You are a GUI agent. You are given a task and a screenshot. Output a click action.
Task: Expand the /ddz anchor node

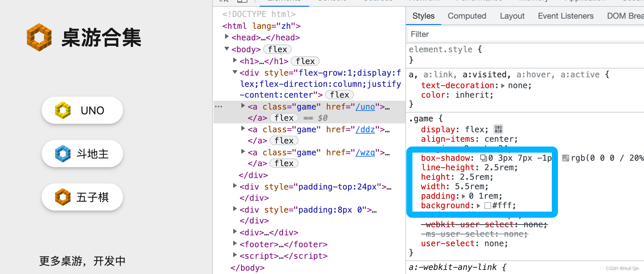243,129
